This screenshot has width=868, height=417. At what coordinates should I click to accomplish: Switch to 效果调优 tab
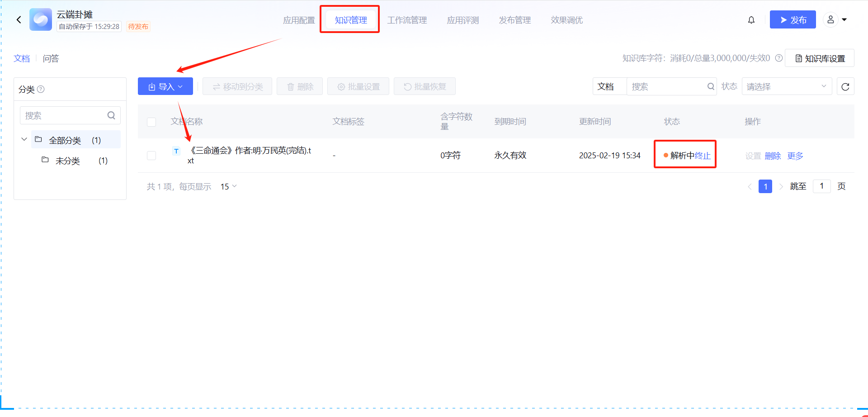pyautogui.click(x=566, y=20)
